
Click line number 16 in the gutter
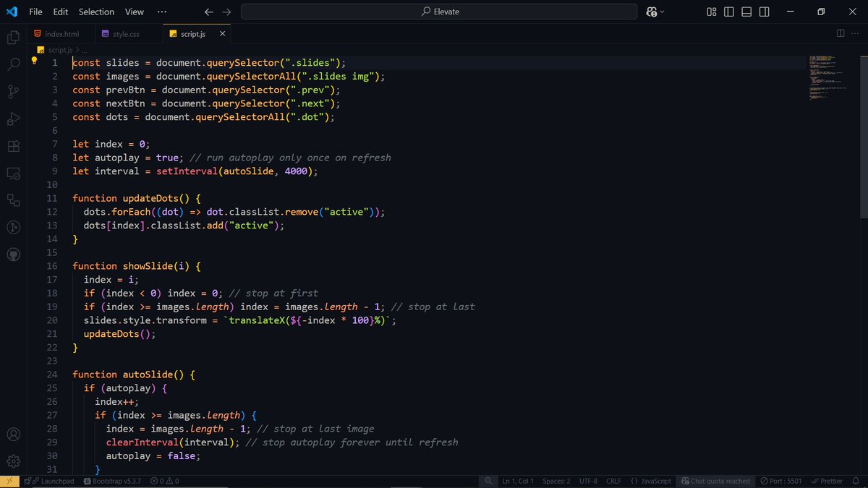(51, 266)
